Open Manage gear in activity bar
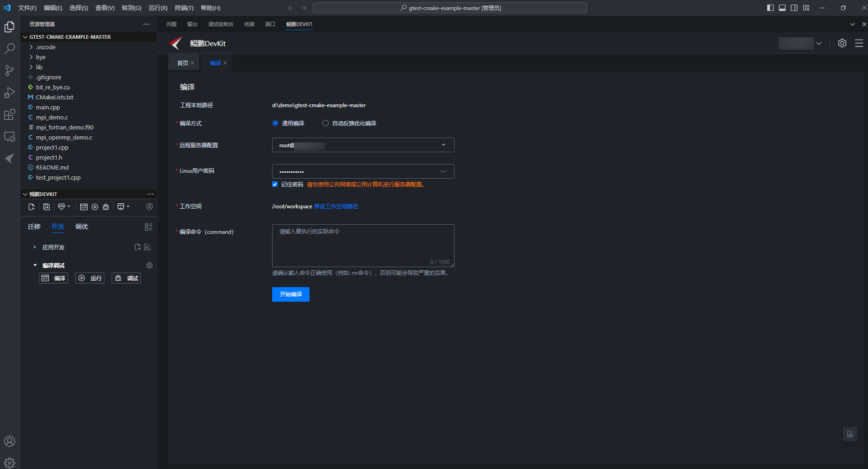Image resolution: width=868 pixels, height=469 pixels. [10, 462]
